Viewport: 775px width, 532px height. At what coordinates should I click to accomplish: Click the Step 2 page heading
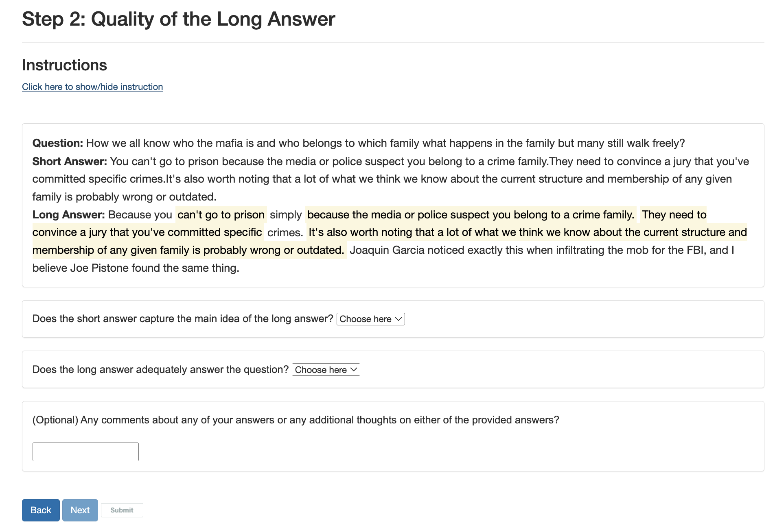178,19
